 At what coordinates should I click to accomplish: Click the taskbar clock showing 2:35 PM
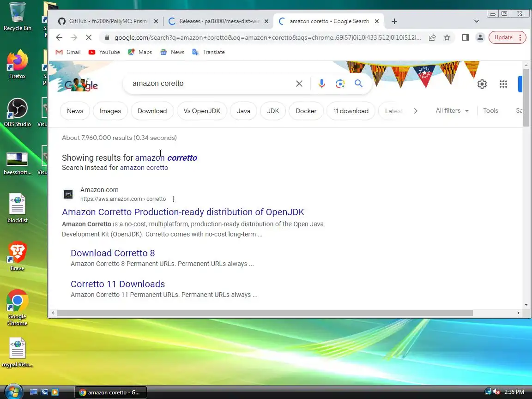(x=514, y=392)
